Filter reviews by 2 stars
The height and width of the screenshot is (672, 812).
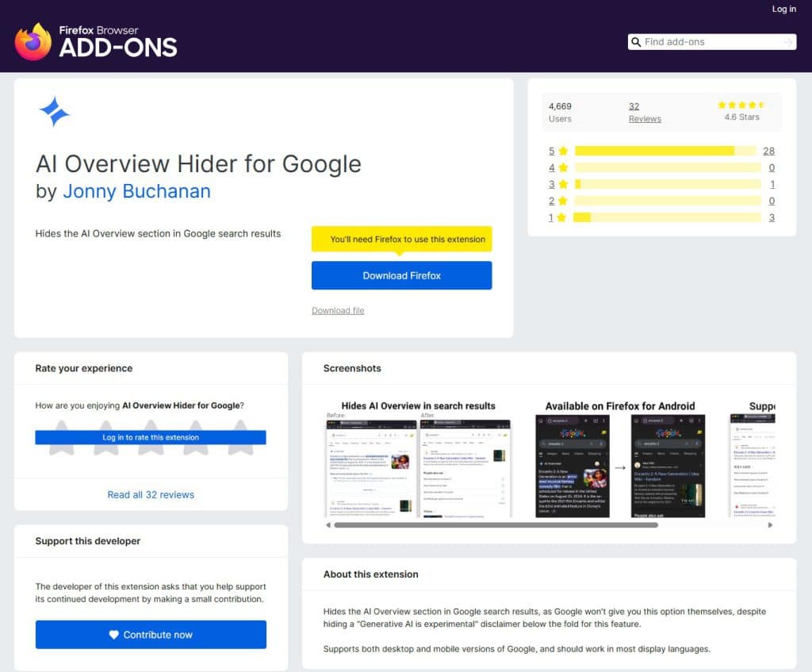552,201
